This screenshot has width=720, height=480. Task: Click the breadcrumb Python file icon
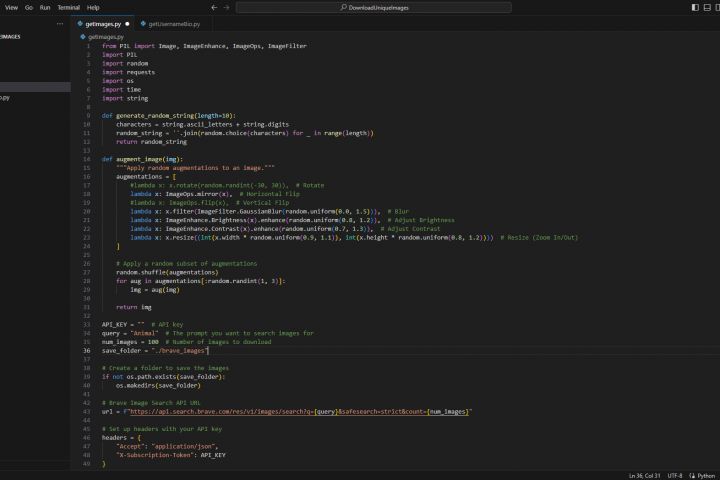(x=83, y=37)
